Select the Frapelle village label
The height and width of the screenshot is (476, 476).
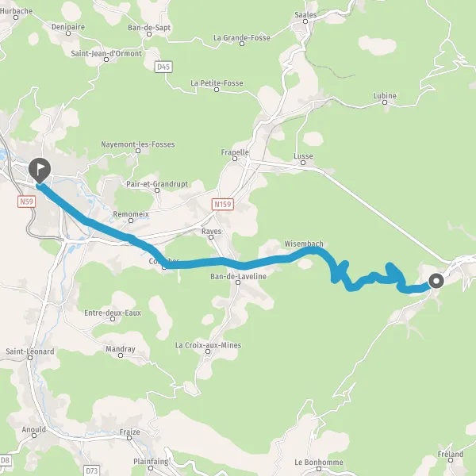235,152
